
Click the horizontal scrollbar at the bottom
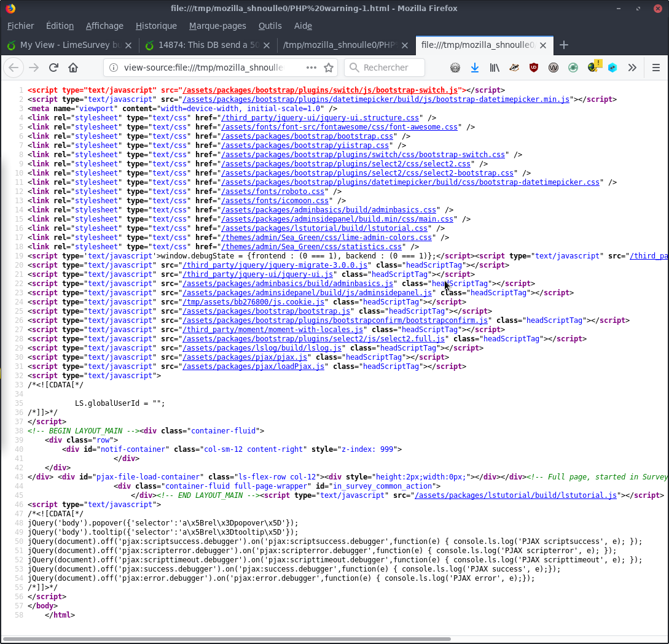coord(227,639)
